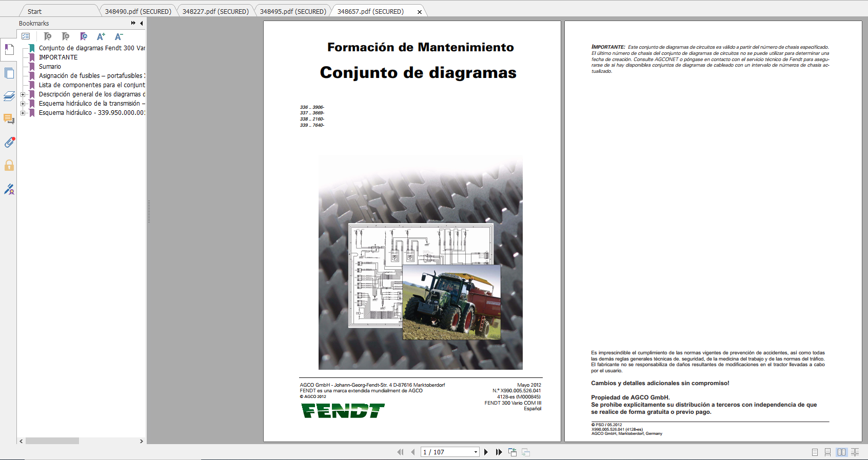Viewport: 868px width, 460px height.
Task: Switch to single page view mode
Action: (x=815, y=452)
